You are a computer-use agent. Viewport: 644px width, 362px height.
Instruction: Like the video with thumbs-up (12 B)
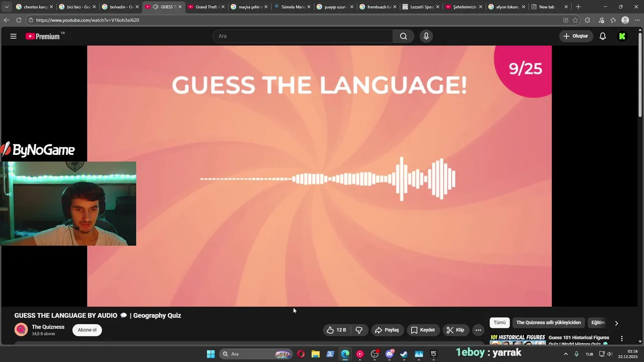point(336,330)
